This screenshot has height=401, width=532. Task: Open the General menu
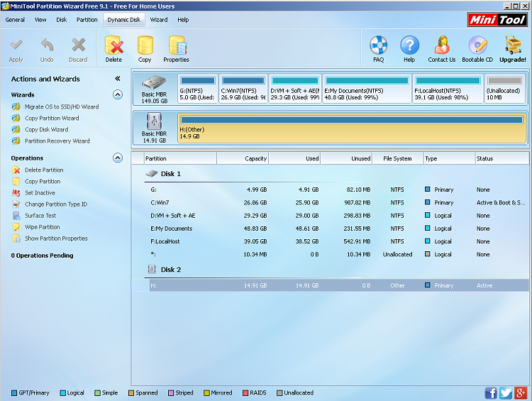point(15,20)
